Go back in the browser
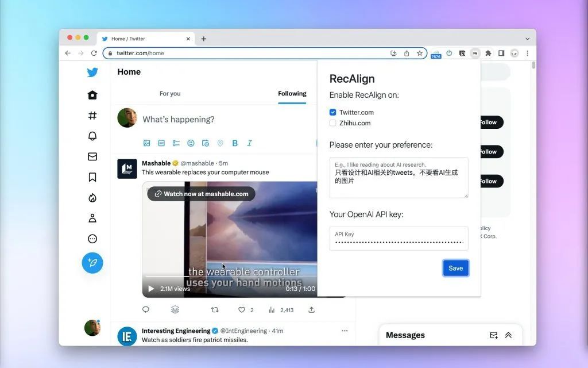The height and width of the screenshot is (368, 588). coord(68,53)
